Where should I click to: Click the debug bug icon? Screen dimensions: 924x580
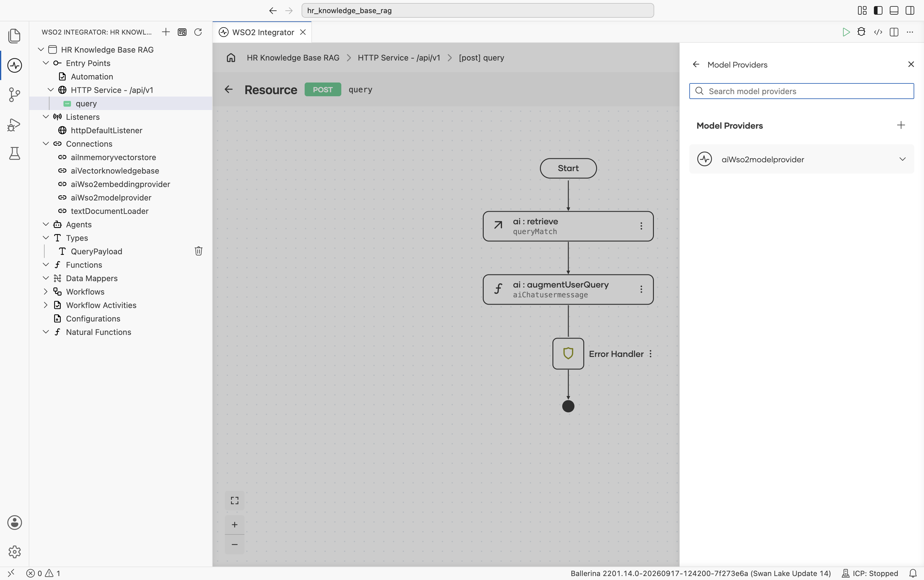(861, 32)
